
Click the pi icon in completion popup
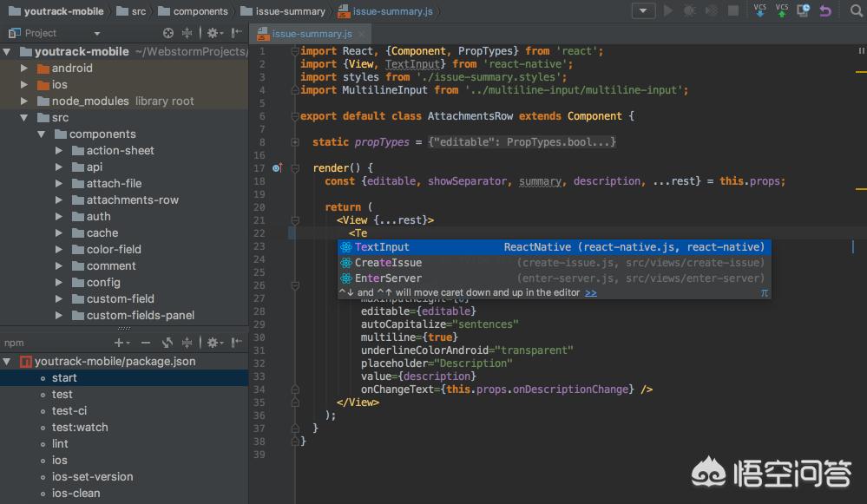pos(764,293)
